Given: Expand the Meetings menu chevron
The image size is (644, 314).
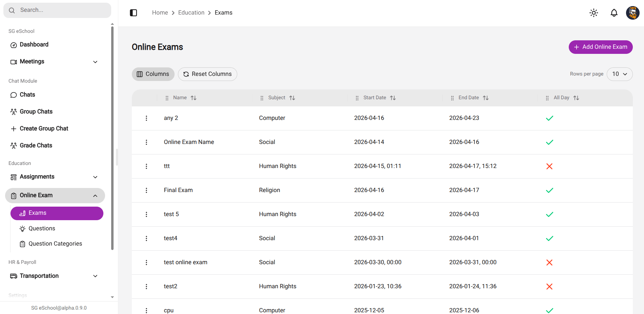Looking at the screenshot, I should pyautogui.click(x=95, y=62).
